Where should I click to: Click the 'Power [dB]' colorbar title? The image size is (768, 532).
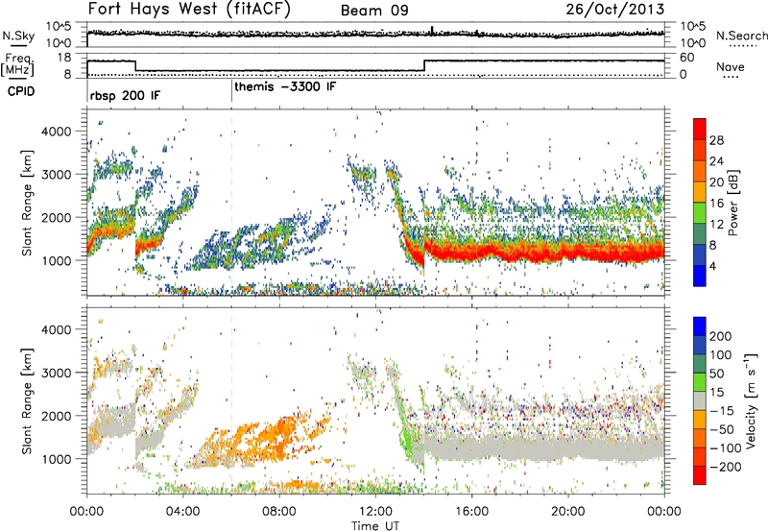click(x=732, y=203)
